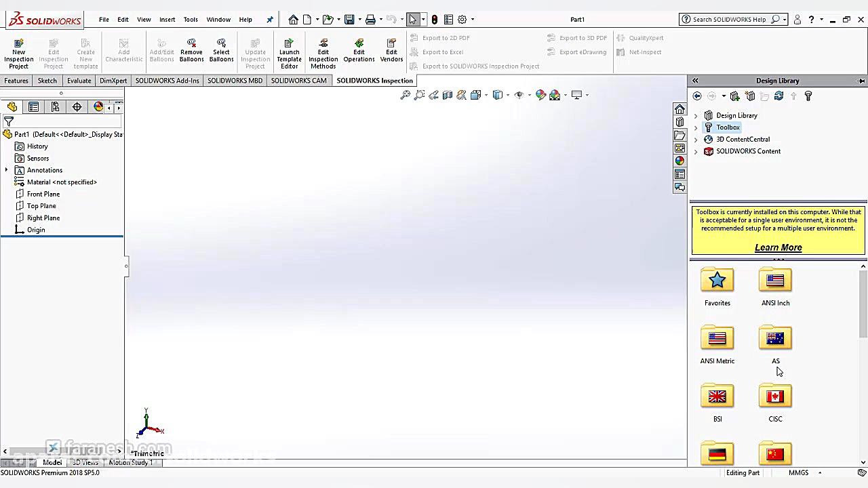Collapse the Design Library task pane
The height and width of the screenshot is (488, 868).
point(695,81)
